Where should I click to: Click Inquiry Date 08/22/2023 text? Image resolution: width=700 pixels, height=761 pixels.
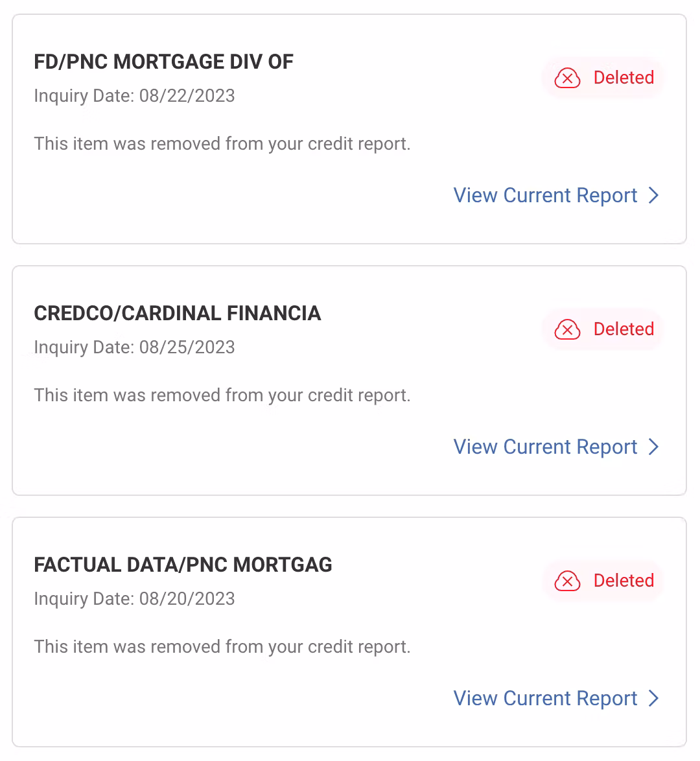(134, 96)
